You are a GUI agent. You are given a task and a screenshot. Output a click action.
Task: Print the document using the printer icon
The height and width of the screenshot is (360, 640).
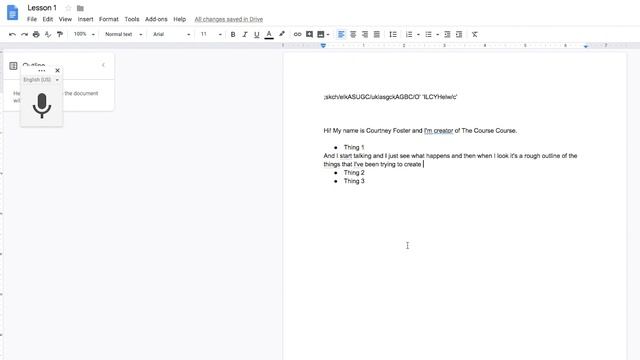coord(36,34)
